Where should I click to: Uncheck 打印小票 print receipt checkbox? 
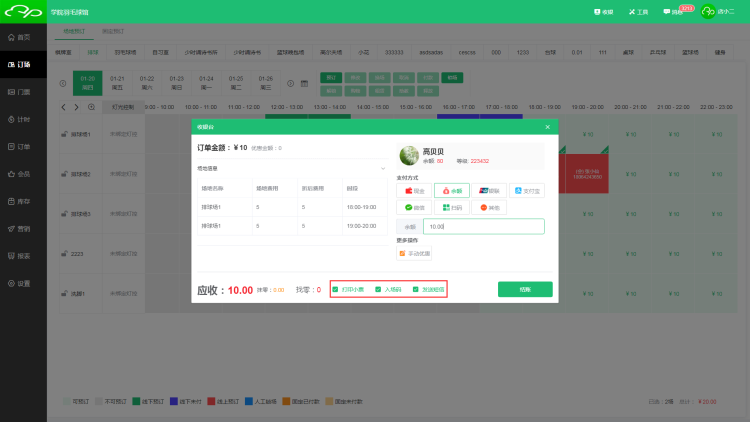point(336,289)
